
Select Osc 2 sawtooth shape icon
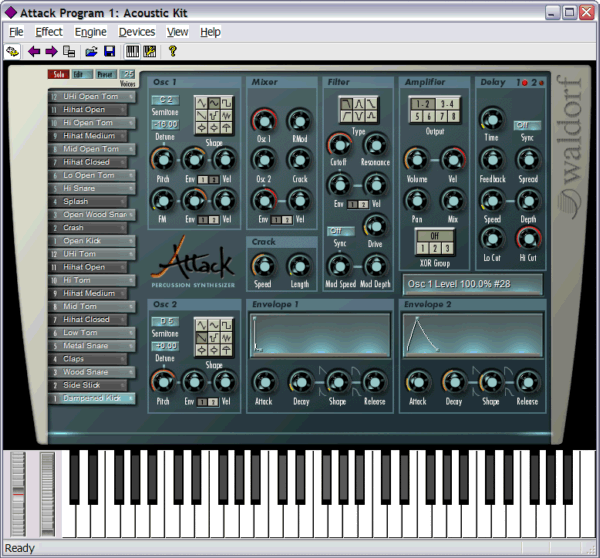[201, 338]
